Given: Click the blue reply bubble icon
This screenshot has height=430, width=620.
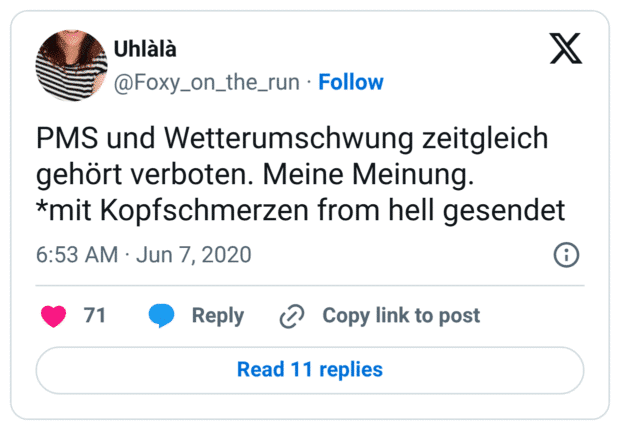Looking at the screenshot, I should pyautogui.click(x=161, y=316).
